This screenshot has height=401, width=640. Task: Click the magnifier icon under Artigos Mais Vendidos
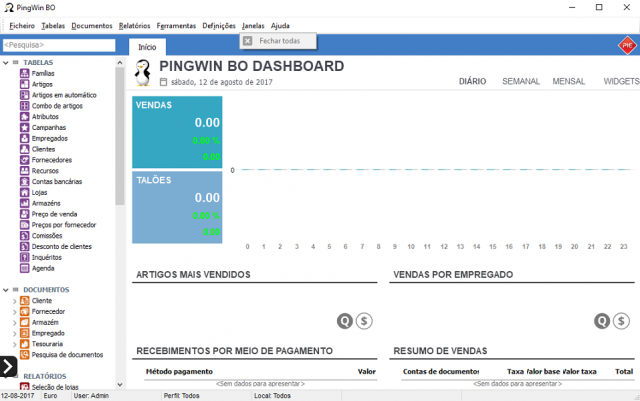coord(345,321)
